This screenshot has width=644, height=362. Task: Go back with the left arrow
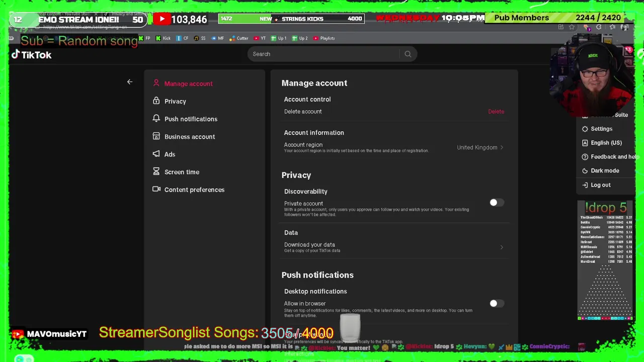pos(130,82)
